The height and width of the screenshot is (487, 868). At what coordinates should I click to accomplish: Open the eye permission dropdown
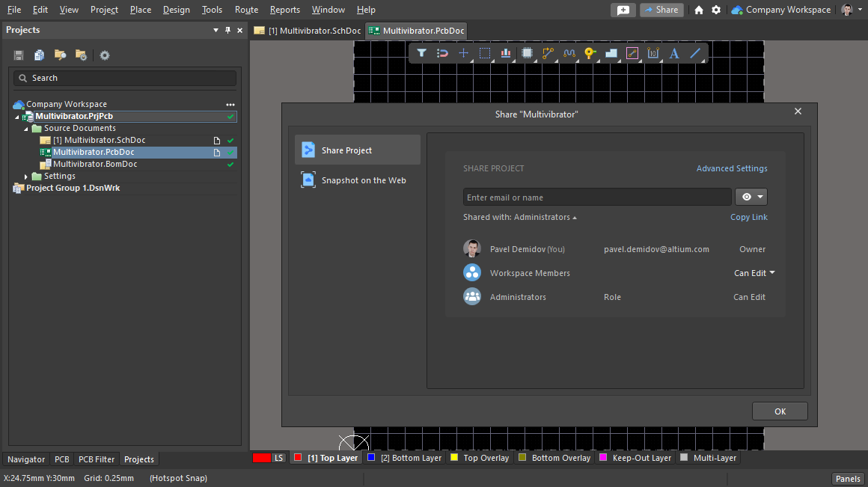pos(751,197)
